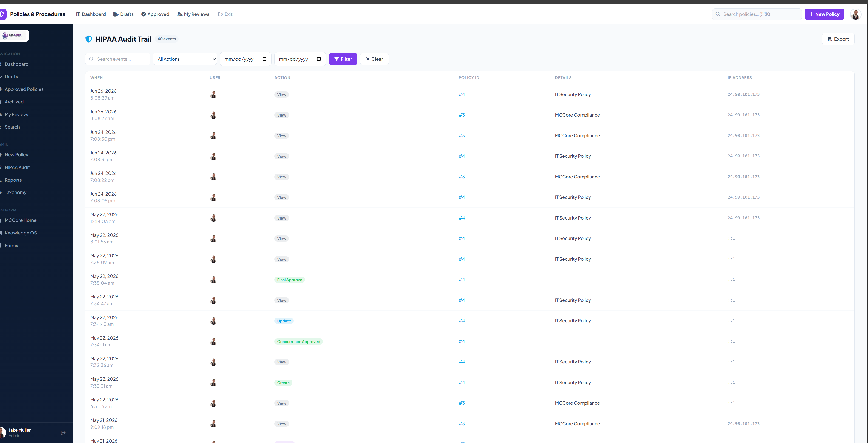Screen dimensions: 868x443
Task: Open My Reviews in the top bar
Action: pyautogui.click(x=193, y=14)
